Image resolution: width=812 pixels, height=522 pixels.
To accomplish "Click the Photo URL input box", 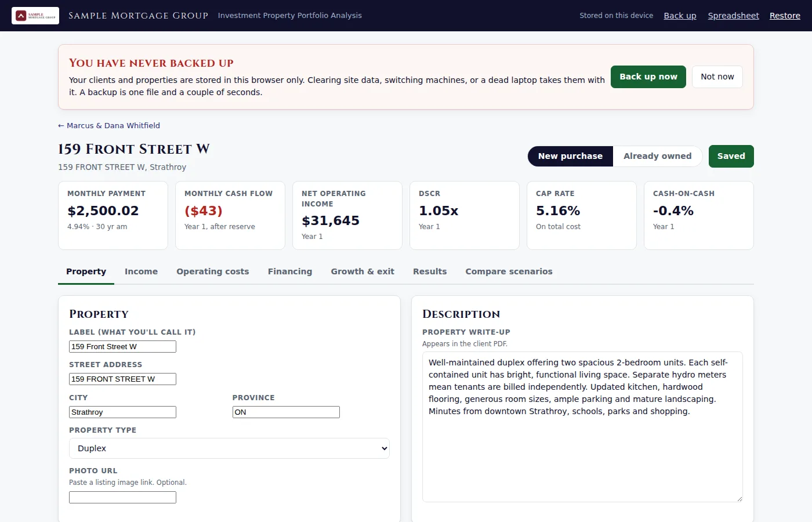I will pos(122,497).
